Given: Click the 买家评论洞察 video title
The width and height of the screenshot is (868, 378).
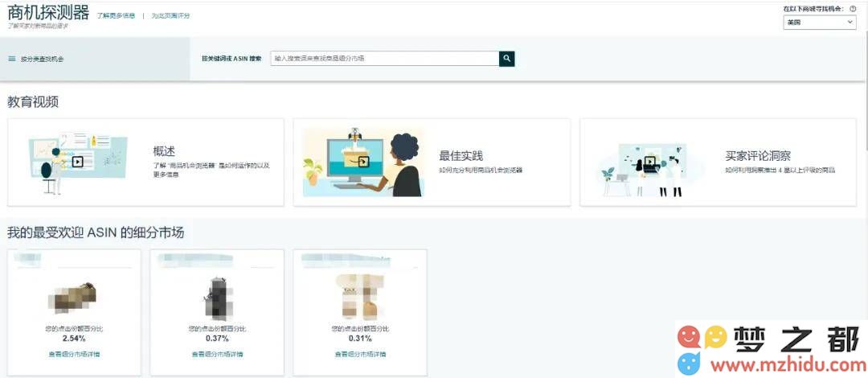Looking at the screenshot, I should point(758,156).
